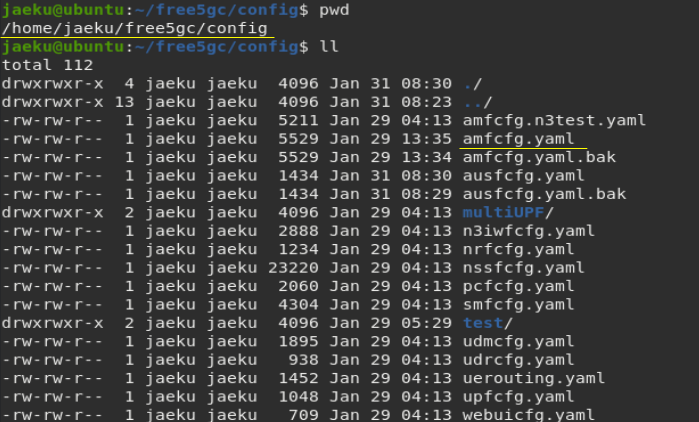Select the ausfcfg.yaml.bak entry

pyautogui.click(x=544, y=194)
